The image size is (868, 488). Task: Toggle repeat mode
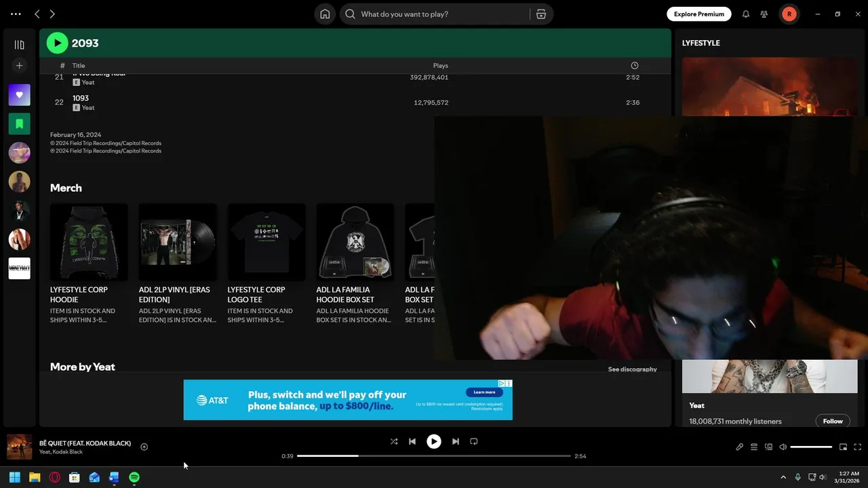474,441
